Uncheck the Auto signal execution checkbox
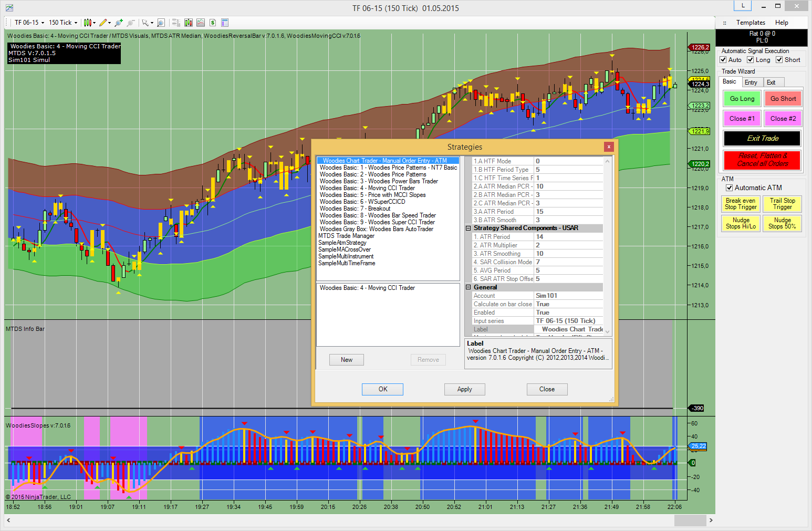Screen dimensions: 812x531 [x=723, y=60]
